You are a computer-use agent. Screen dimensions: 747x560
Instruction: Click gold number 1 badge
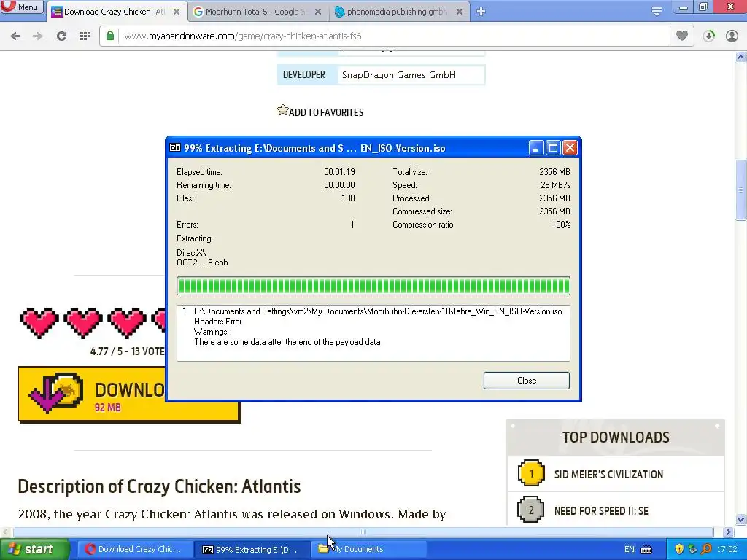pyautogui.click(x=531, y=473)
